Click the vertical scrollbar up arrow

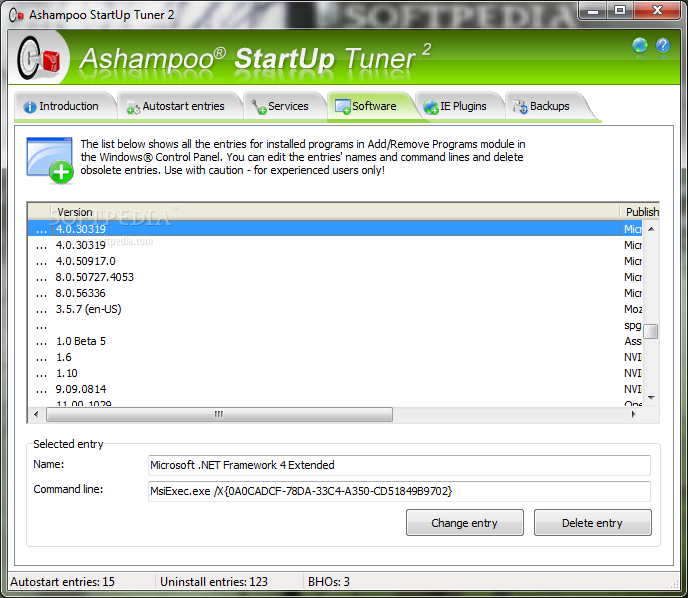click(x=652, y=229)
